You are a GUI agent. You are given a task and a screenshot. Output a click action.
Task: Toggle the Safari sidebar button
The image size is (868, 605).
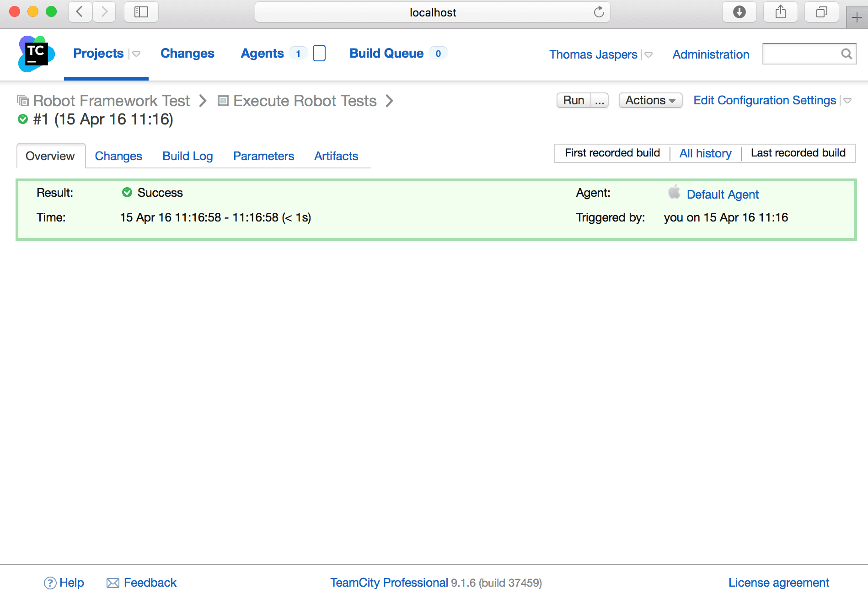pyautogui.click(x=141, y=12)
